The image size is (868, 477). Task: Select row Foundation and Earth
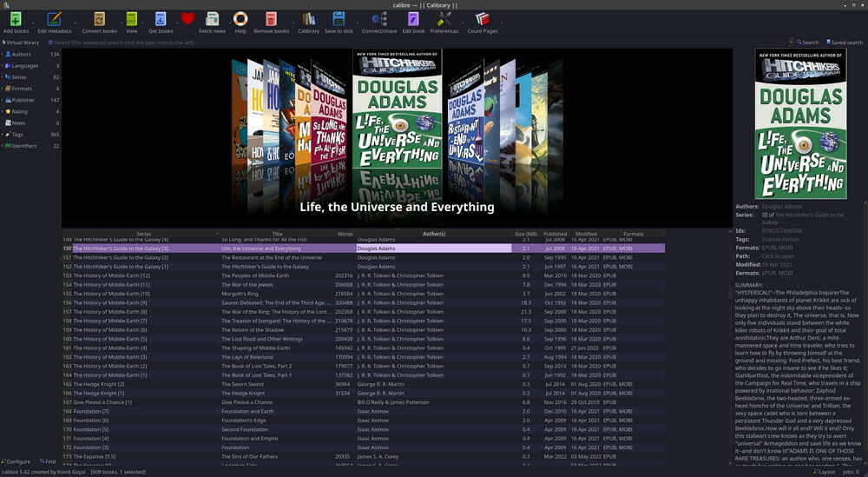363,411
